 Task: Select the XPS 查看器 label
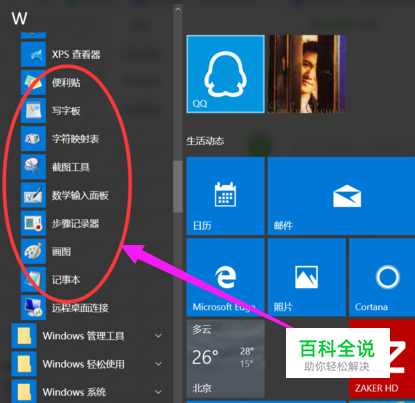coord(76,54)
